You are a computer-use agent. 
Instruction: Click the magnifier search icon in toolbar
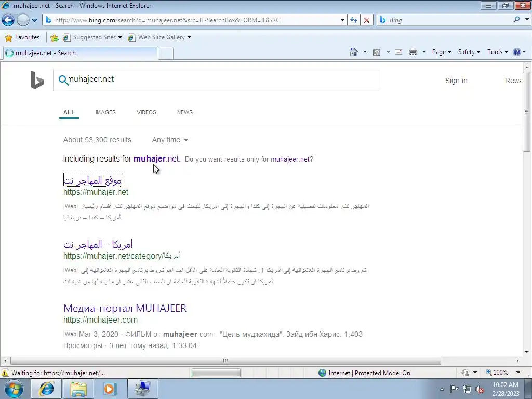516,20
